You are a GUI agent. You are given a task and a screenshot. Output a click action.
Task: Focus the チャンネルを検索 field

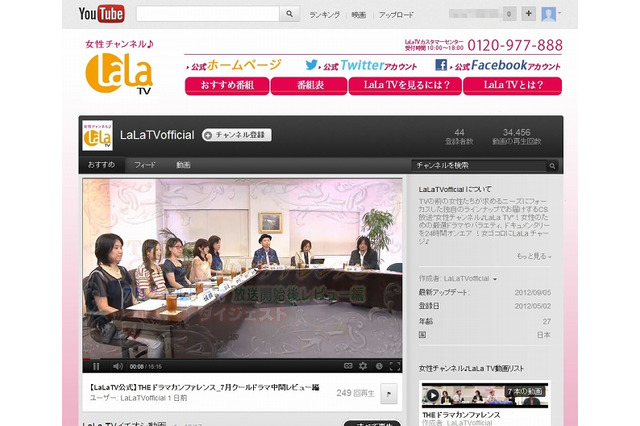click(478, 166)
